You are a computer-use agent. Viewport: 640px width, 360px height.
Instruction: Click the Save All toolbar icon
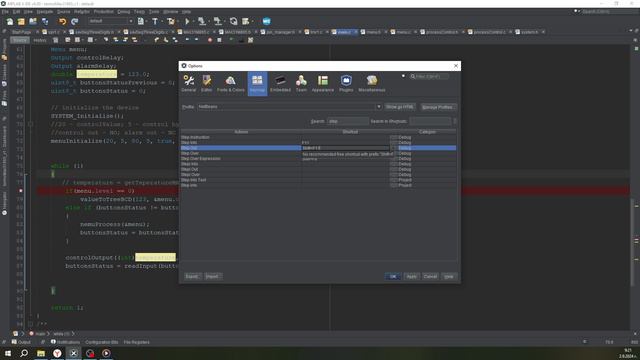(x=44, y=21)
